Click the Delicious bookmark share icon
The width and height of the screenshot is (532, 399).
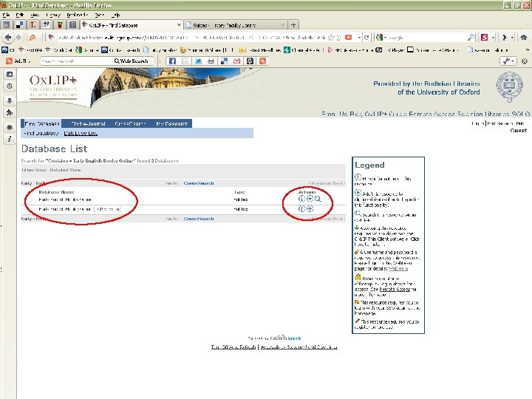coord(224,61)
